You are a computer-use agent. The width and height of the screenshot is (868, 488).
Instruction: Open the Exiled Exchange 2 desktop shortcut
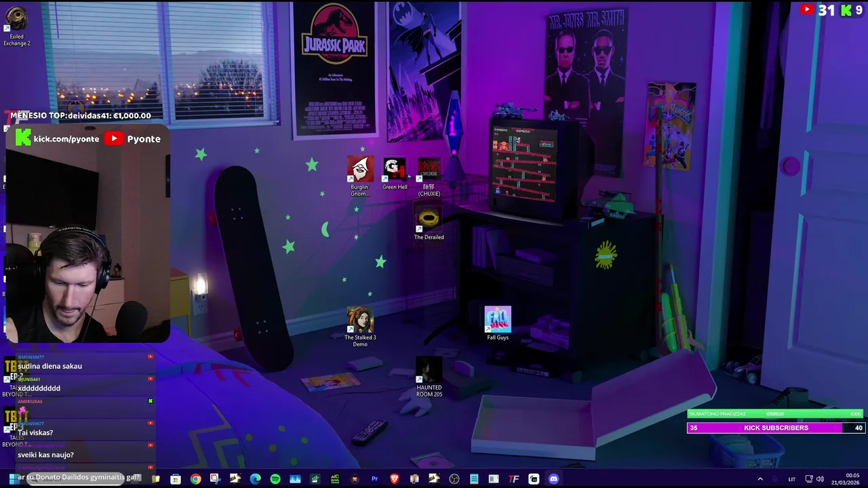(x=16, y=25)
